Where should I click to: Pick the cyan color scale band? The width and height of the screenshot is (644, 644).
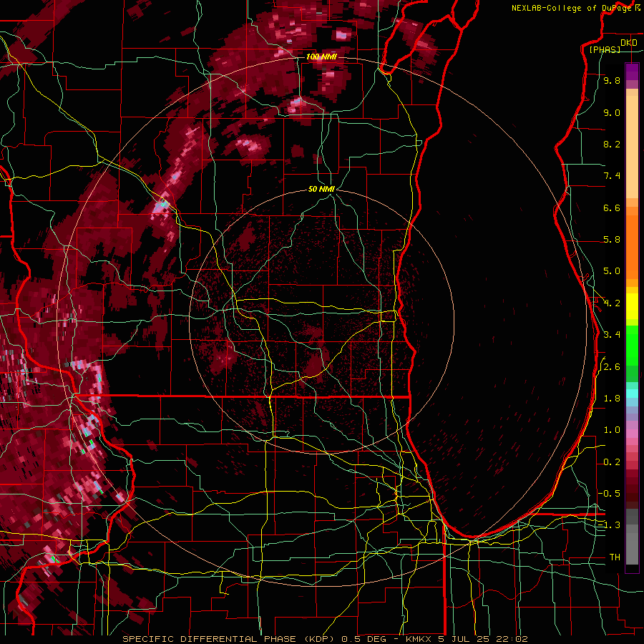(632, 394)
